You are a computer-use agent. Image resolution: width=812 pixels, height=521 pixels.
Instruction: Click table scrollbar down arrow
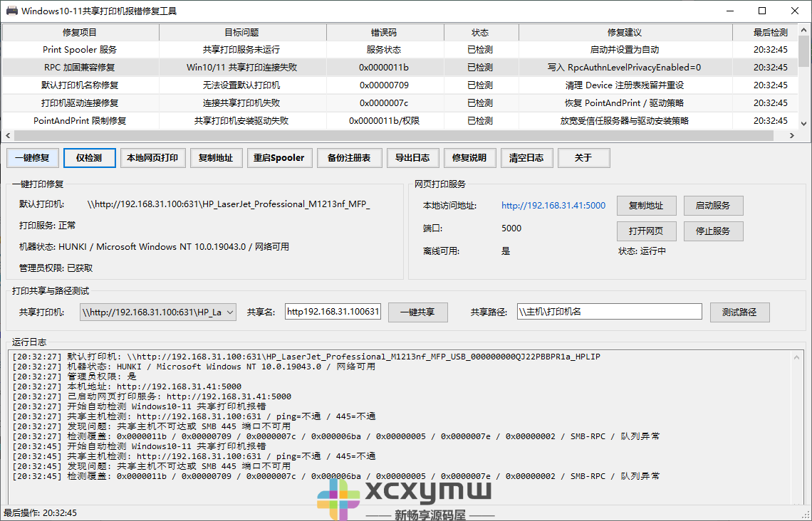(x=803, y=124)
